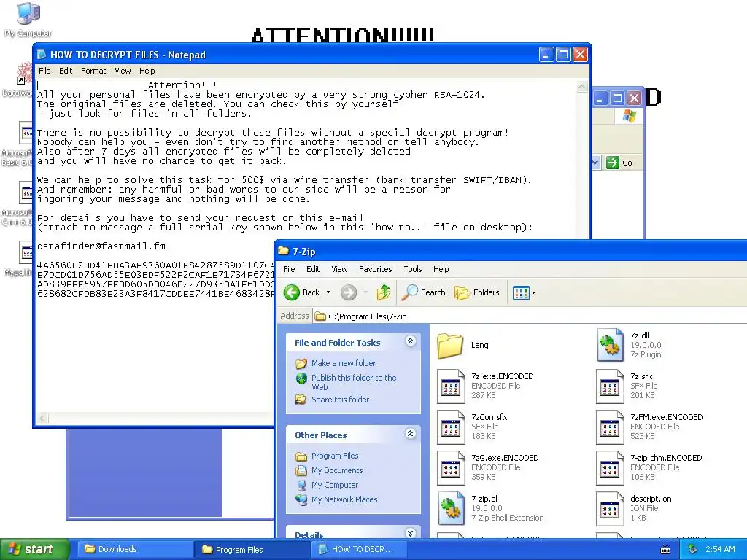
Task: Open My Network Places link
Action: [344, 499]
